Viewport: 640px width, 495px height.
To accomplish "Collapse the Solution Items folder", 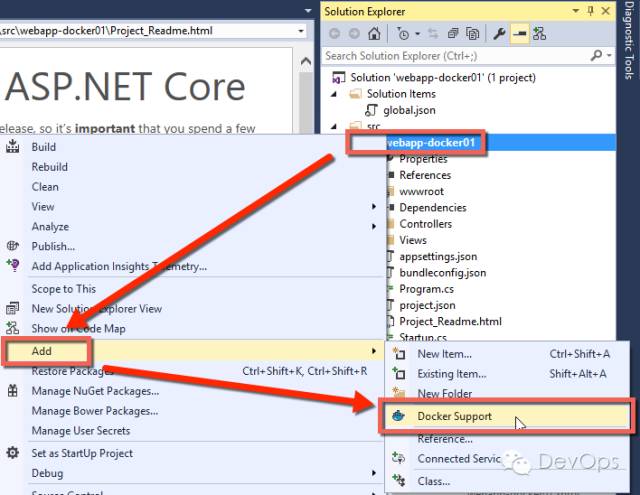I will point(334,94).
